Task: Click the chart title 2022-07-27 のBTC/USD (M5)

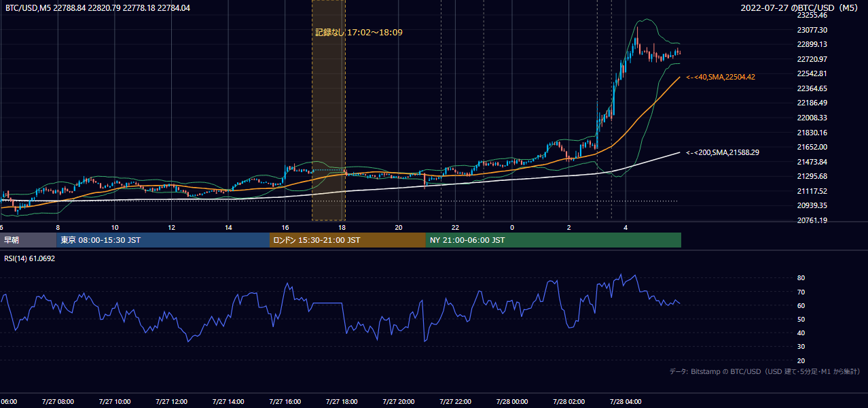Action: pos(800,7)
